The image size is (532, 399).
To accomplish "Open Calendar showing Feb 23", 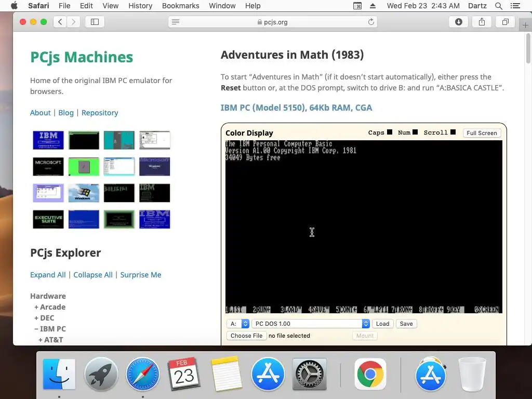I will click(184, 374).
